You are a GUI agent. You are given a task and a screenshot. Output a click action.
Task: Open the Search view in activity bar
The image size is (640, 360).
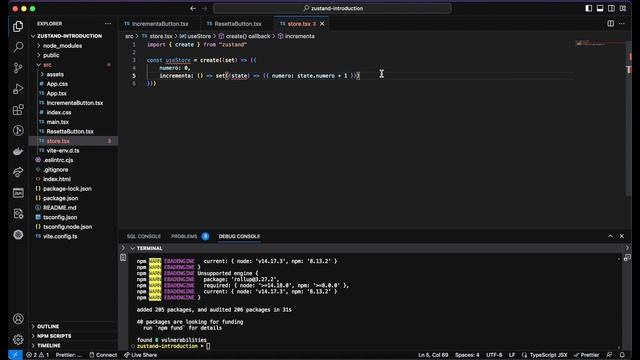coord(18,47)
